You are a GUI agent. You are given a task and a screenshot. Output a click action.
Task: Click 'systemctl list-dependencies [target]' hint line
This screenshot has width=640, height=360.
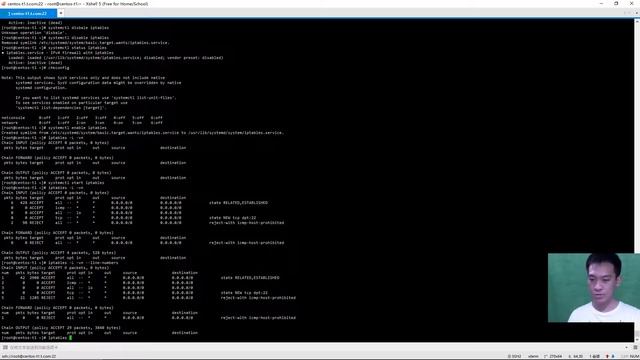click(x=61, y=108)
